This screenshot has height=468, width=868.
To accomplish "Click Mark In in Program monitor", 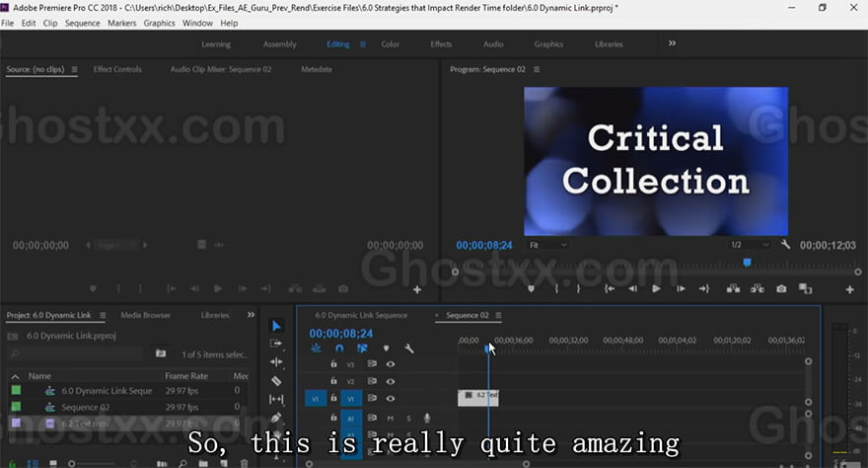I will tap(556, 288).
